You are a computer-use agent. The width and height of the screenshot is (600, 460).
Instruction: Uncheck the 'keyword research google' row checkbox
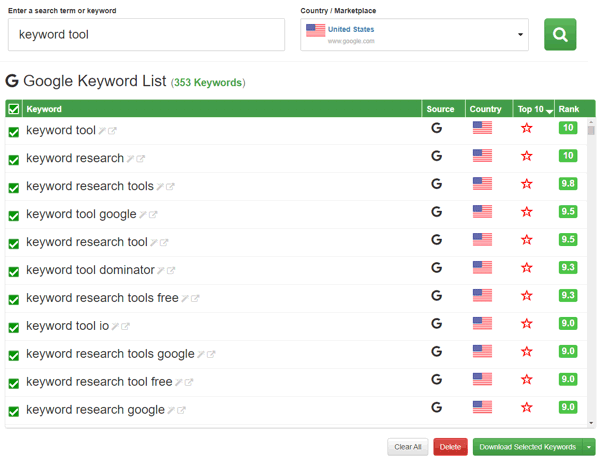(x=14, y=412)
